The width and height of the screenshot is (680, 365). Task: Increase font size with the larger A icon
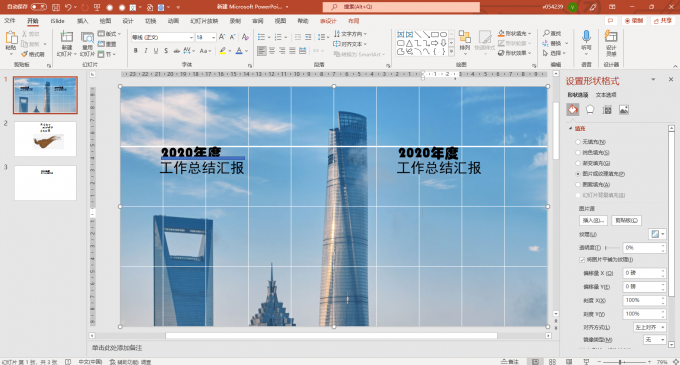tap(222, 37)
